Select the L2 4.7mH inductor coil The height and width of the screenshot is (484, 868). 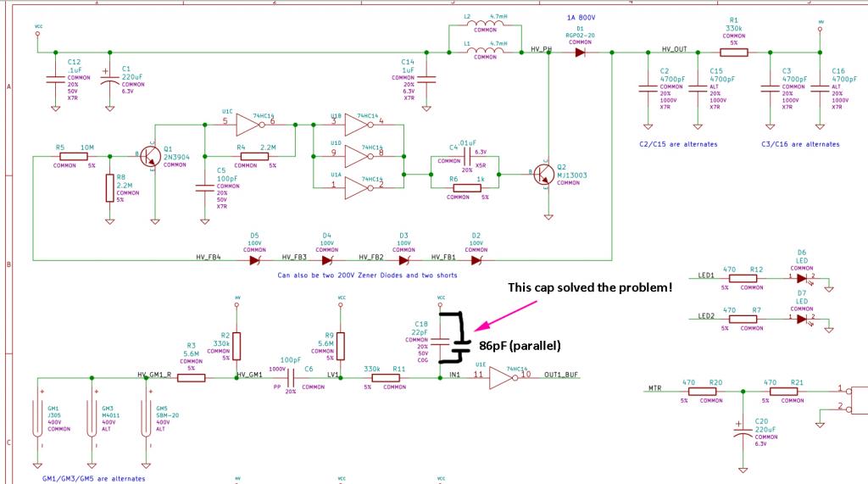pyautogui.click(x=486, y=24)
